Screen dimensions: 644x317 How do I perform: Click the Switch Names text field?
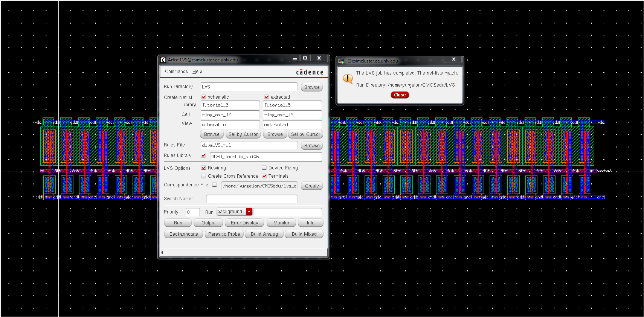click(252, 199)
